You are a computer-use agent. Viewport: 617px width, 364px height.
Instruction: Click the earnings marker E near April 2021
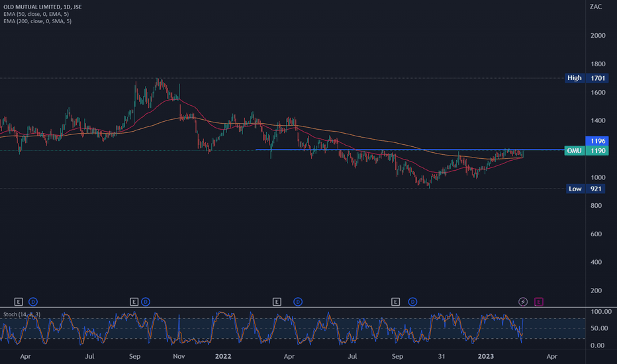[x=19, y=302]
